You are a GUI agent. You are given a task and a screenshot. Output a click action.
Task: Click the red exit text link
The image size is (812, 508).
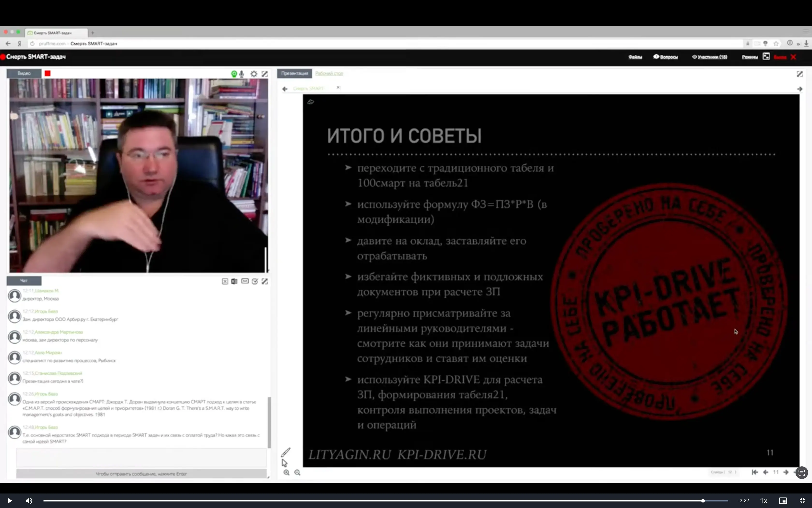[780, 57]
